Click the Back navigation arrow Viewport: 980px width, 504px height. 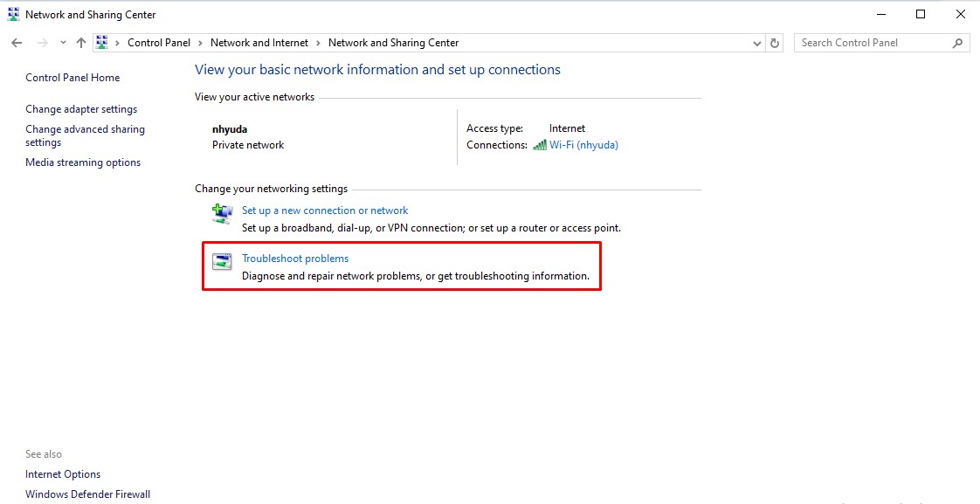(17, 43)
